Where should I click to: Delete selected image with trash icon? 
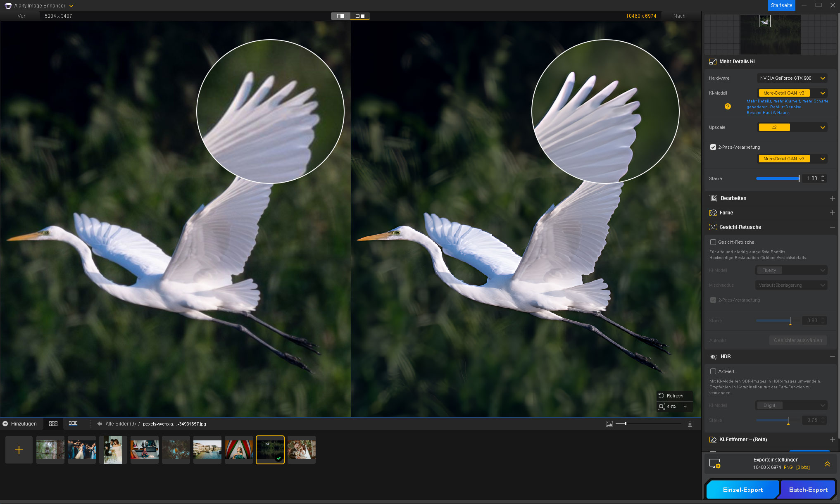point(690,424)
